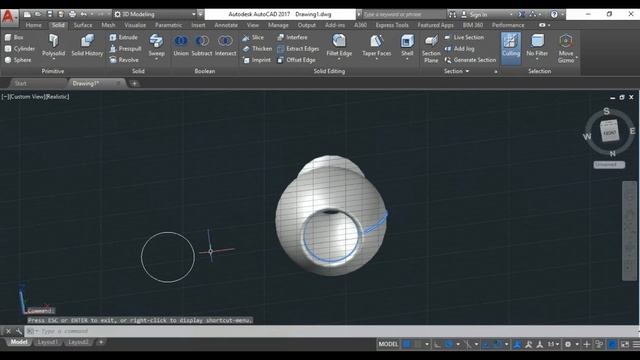The height and width of the screenshot is (360, 640).
Task: Open the AutoCAD application menu logo
Action: (9, 17)
